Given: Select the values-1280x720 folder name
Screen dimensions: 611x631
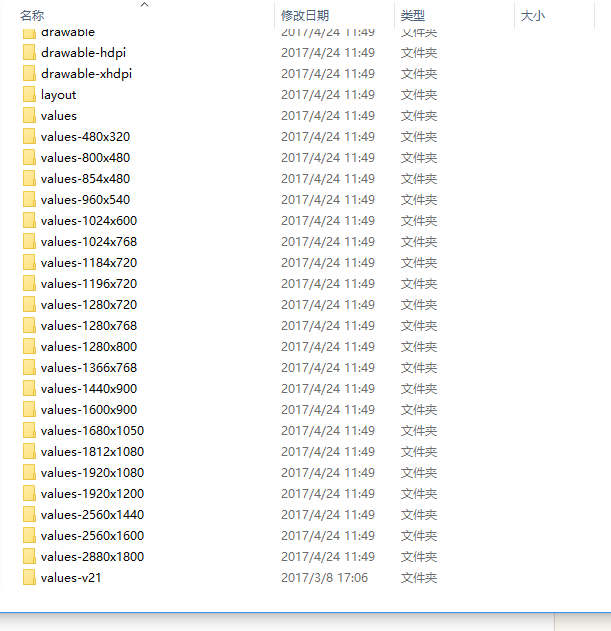Looking at the screenshot, I should [x=89, y=305].
